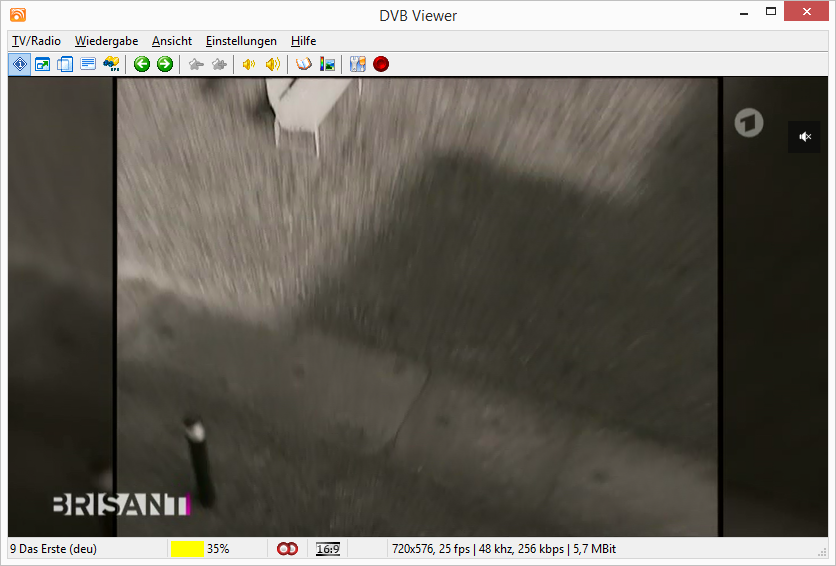Image resolution: width=836 pixels, height=566 pixels.
Task: Toggle the 16:9 aspect ratio indicator
Action: [x=327, y=549]
